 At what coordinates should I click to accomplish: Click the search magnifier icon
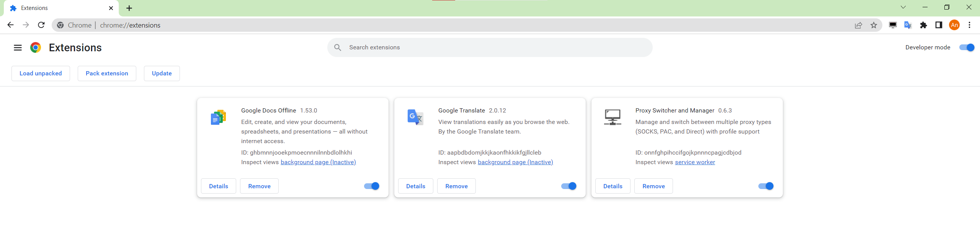(338, 47)
